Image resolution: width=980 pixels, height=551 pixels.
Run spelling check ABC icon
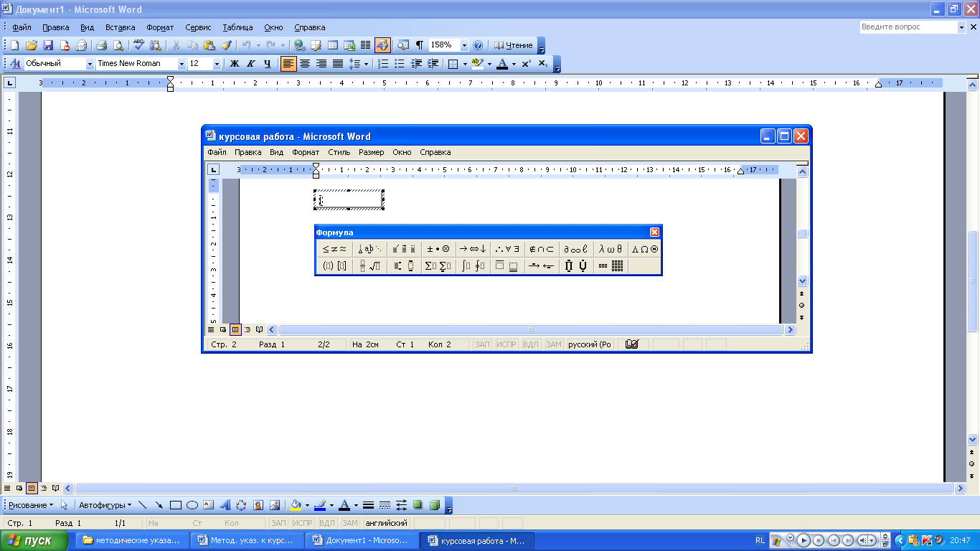coord(139,45)
